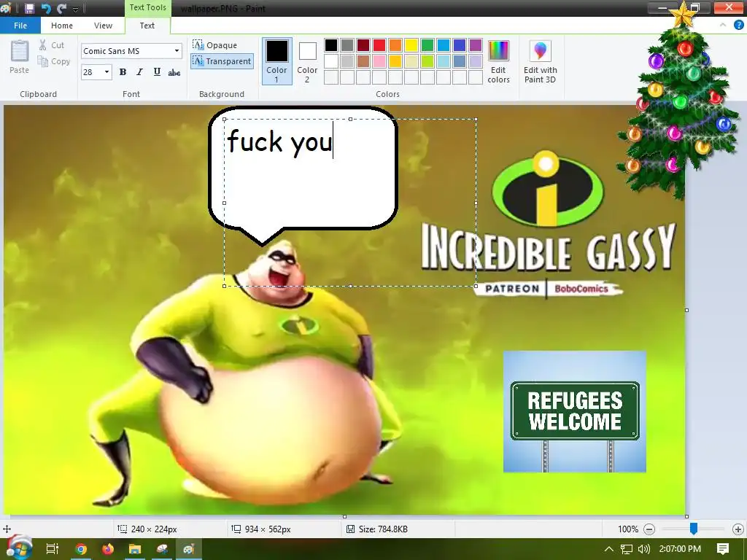Screen dimensions: 747x560
Task: Pick the black palette swatch
Action: pos(331,45)
